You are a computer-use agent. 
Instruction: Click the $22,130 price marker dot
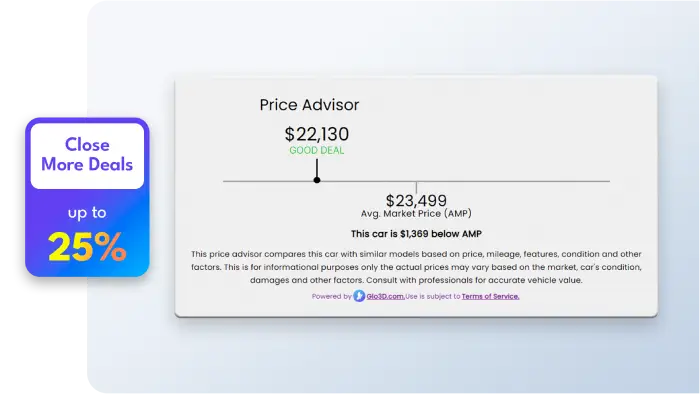(x=317, y=180)
